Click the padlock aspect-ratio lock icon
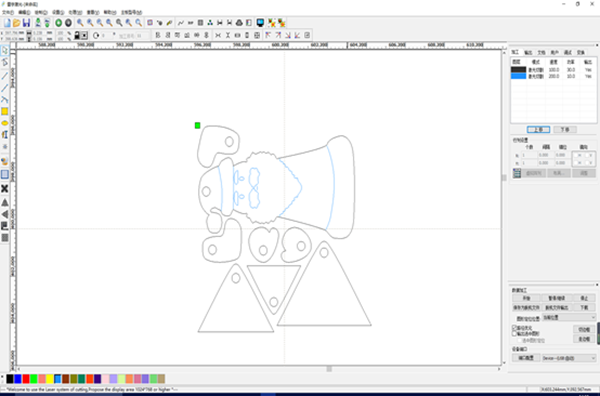The width and height of the screenshot is (600, 396). (x=77, y=35)
